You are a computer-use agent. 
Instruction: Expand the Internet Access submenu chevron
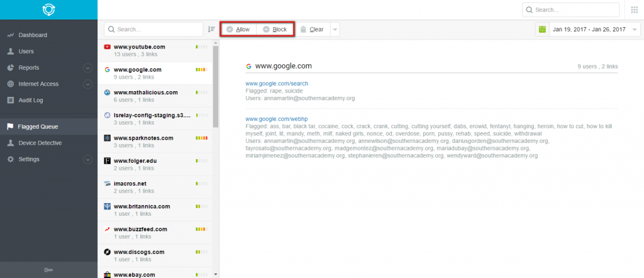coord(87,84)
